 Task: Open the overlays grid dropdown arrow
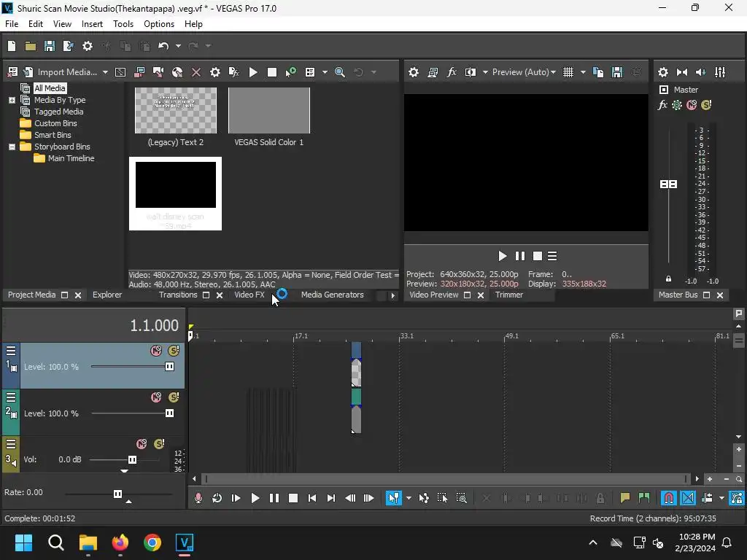[583, 72]
